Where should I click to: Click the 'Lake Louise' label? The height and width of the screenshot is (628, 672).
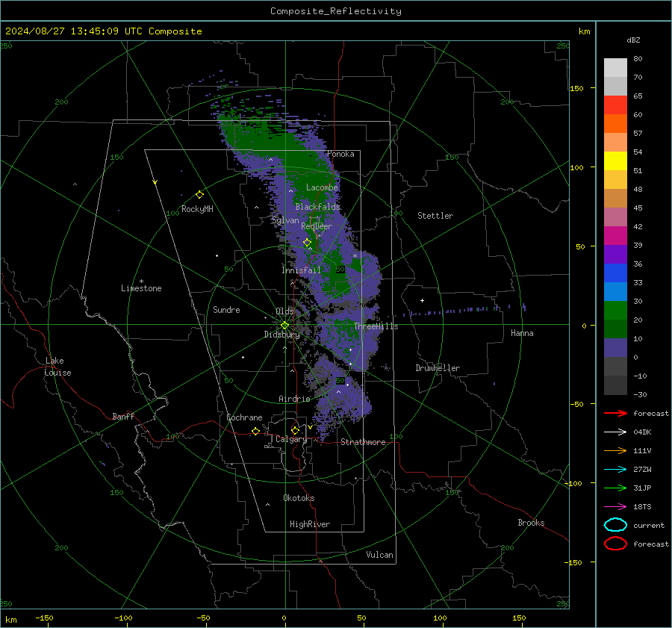click(x=57, y=367)
